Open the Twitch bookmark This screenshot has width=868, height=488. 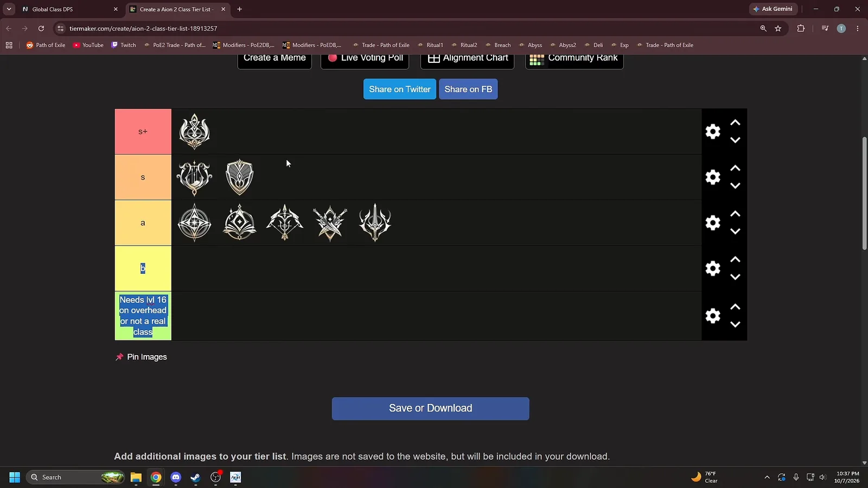(x=124, y=45)
